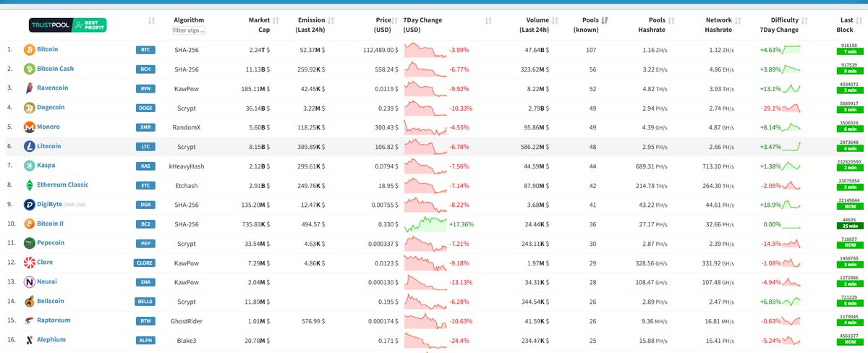Sort table by Volume (Last 24h)
Screen dimensions: 868x353
tap(554, 20)
